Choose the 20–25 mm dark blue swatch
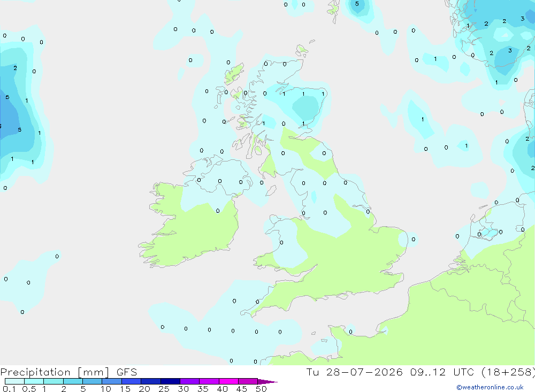535x392 pixels. point(151,381)
